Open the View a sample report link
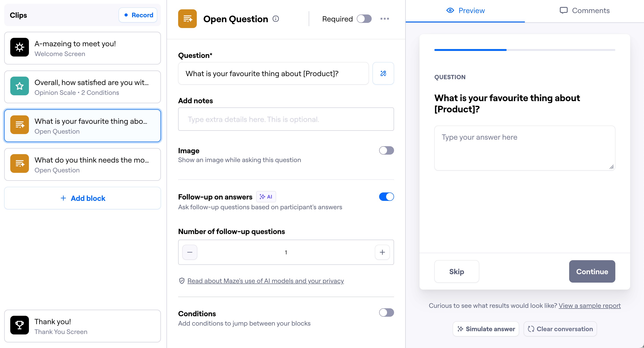 click(589, 306)
